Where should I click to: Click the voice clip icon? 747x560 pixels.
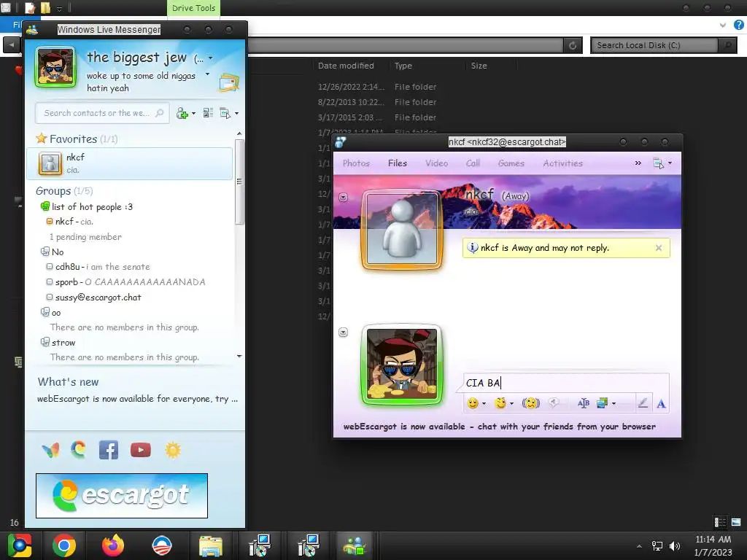pyautogui.click(x=554, y=403)
